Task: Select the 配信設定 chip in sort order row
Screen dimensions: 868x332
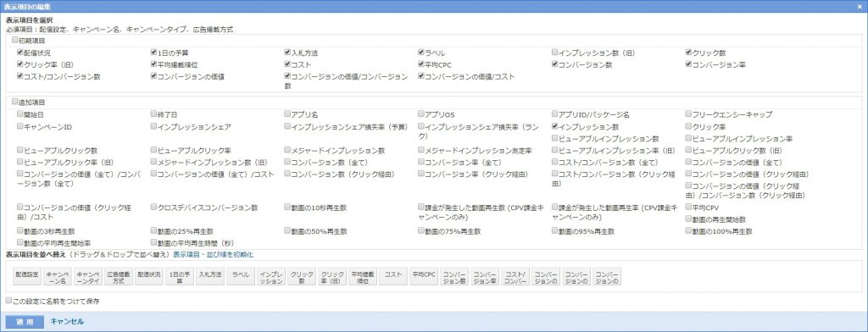Action: click(x=26, y=277)
